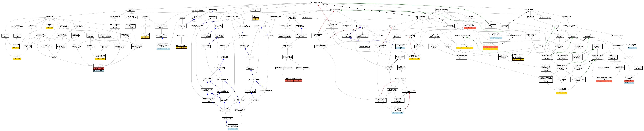Select the 'neurogenesis' node

coord(250,57)
